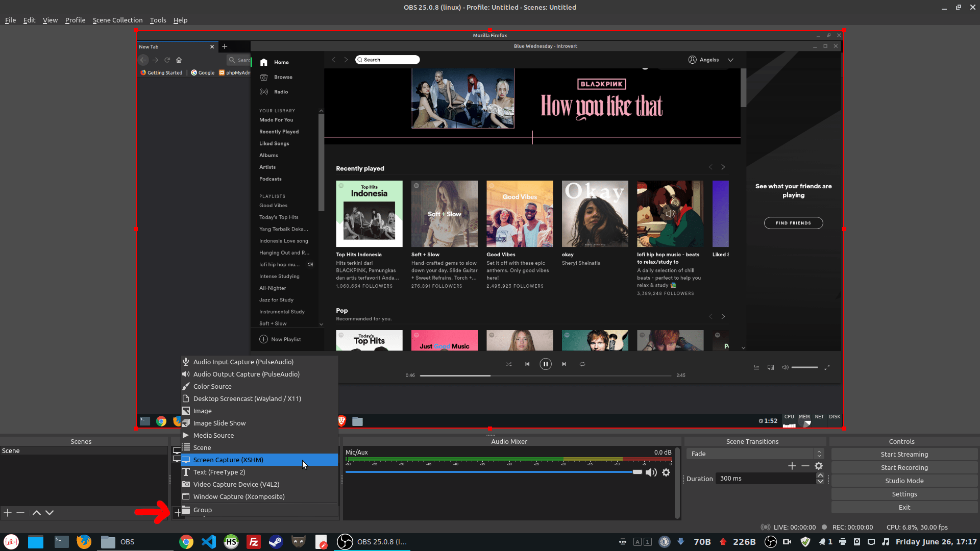Select Window Capture (Xcomposite) entry
The image size is (980, 551).
coord(239,496)
